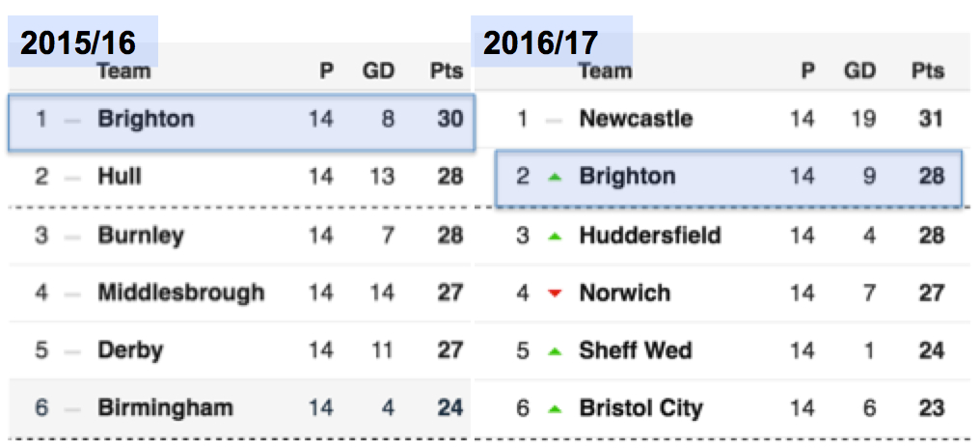This screenshot has width=980, height=448.
Task: Select the 2016/17 season label
Action: point(541,43)
